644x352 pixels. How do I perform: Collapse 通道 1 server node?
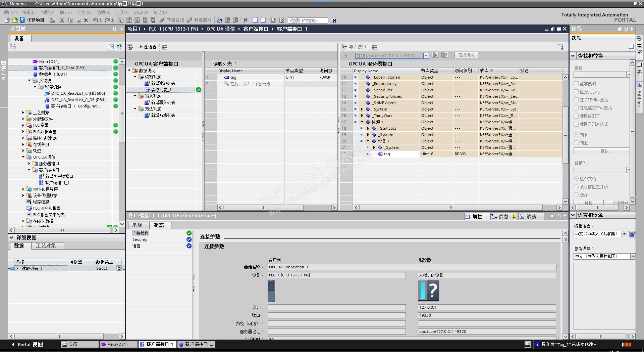pyautogui.click(x=362, y=122)
